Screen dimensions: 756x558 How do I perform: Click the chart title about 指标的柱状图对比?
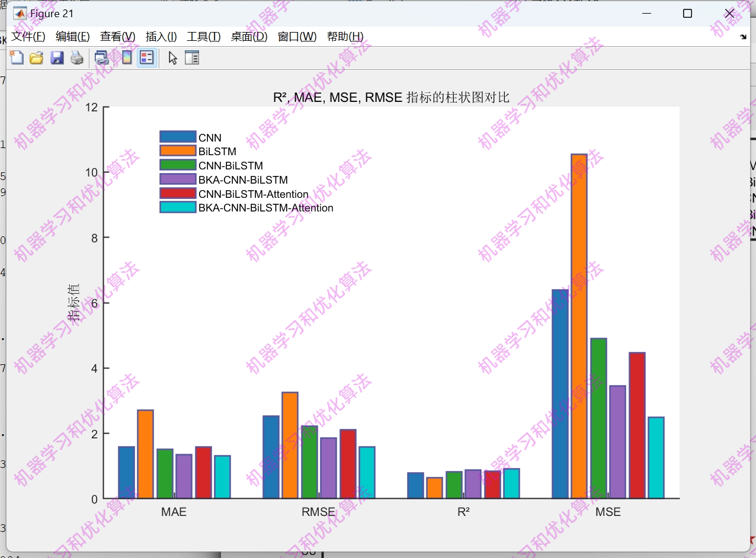(x=391, y=98)
